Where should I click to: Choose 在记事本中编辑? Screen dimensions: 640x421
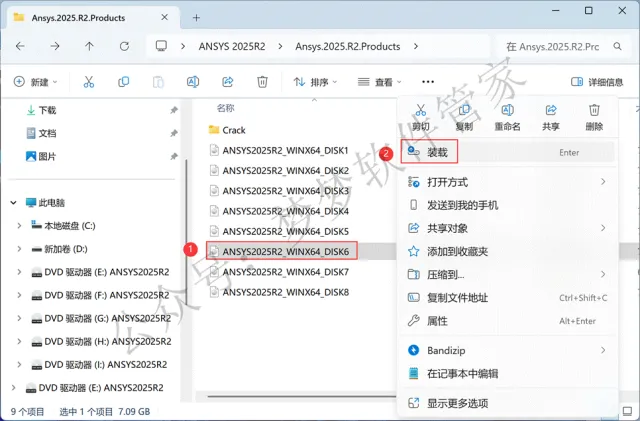click(507, 373)
